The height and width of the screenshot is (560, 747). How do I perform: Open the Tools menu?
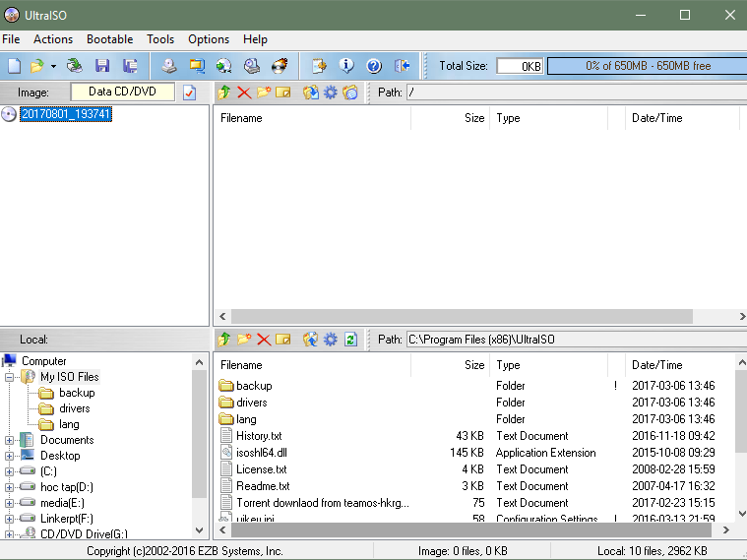pos(160,39)
